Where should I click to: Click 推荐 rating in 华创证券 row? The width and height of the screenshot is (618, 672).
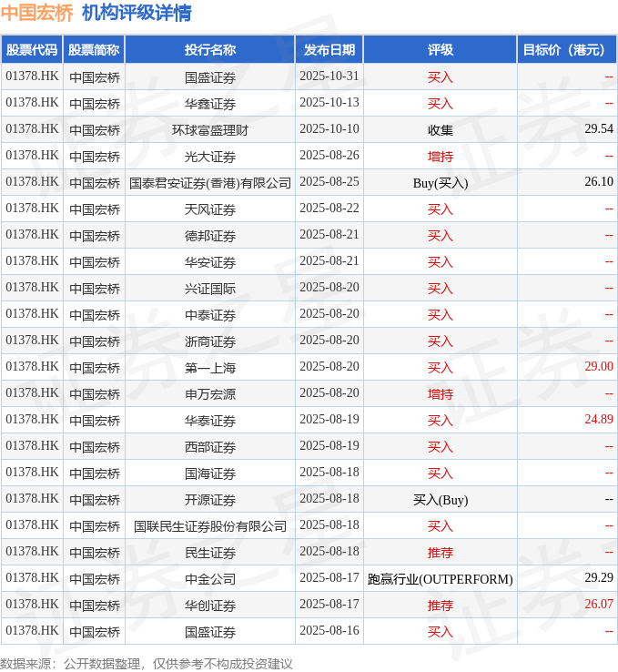441,606
